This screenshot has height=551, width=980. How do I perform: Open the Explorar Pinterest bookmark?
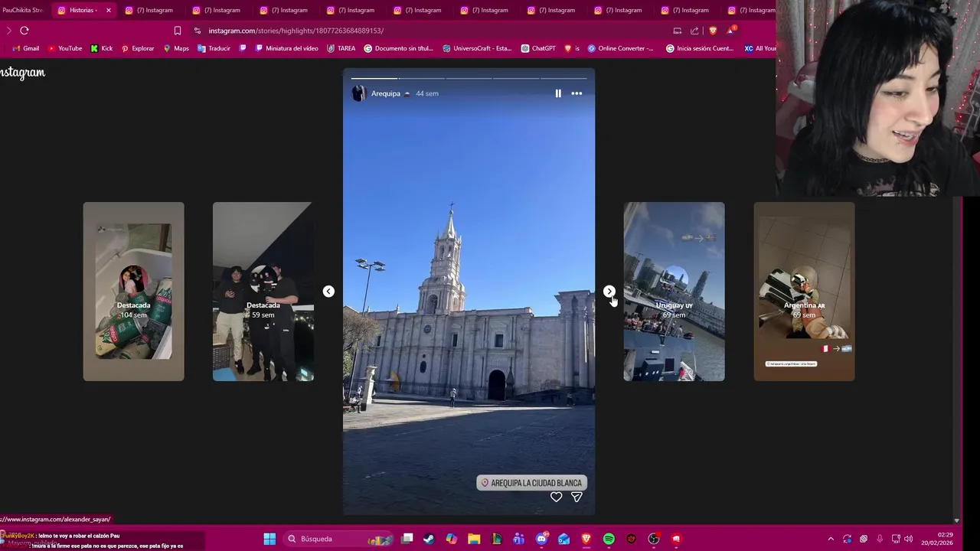[138, 48]
